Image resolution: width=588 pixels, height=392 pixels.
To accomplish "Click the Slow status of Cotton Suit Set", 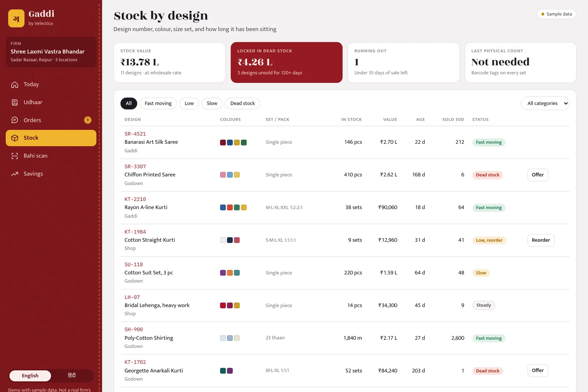I will point(481,273).
